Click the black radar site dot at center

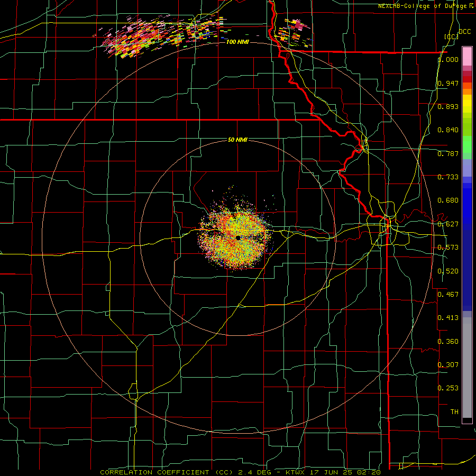tap(237, 237)
